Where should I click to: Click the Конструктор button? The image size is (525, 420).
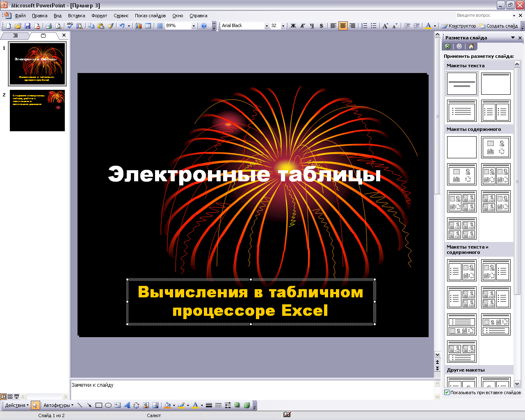(x=459, y=26)
